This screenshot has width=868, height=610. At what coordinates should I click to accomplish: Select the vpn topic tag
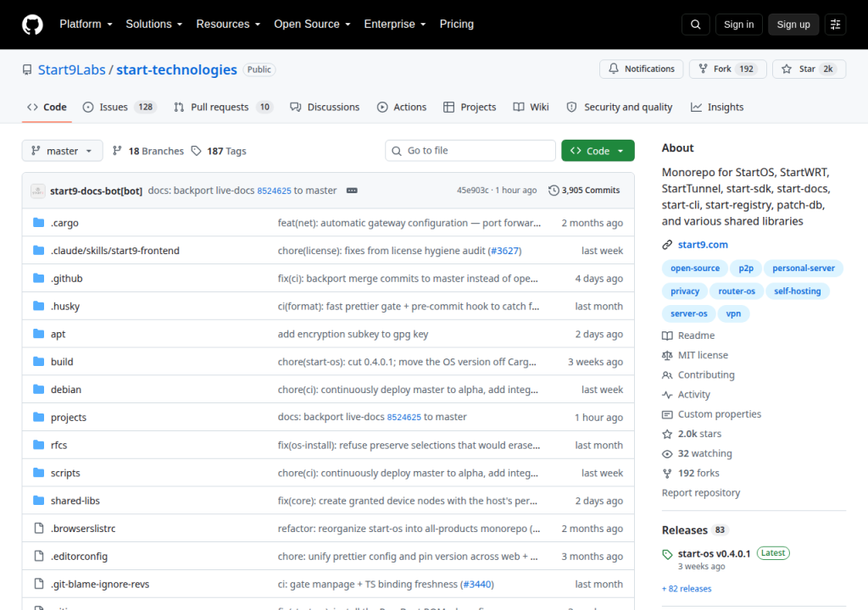[733, 313]
